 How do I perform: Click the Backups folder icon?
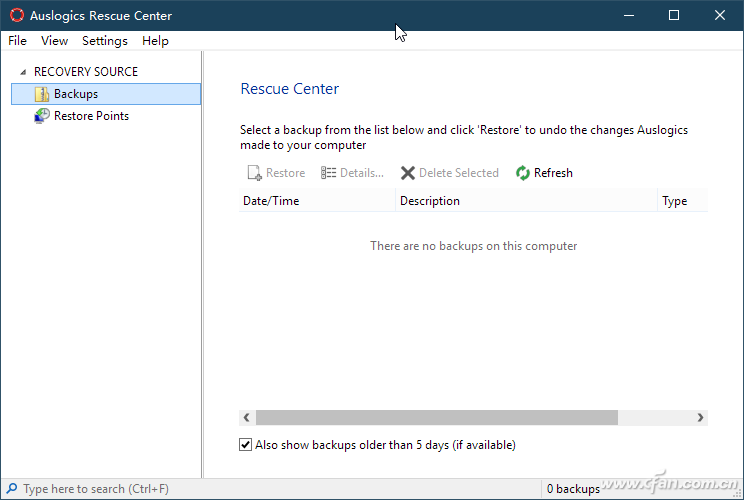42,94
